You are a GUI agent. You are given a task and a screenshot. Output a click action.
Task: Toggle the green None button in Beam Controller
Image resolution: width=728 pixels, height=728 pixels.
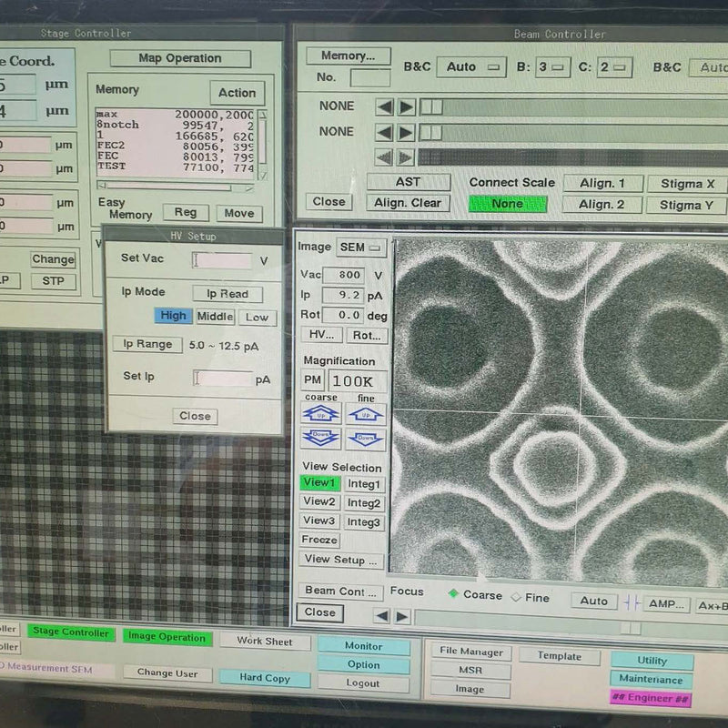click(509, 204)
